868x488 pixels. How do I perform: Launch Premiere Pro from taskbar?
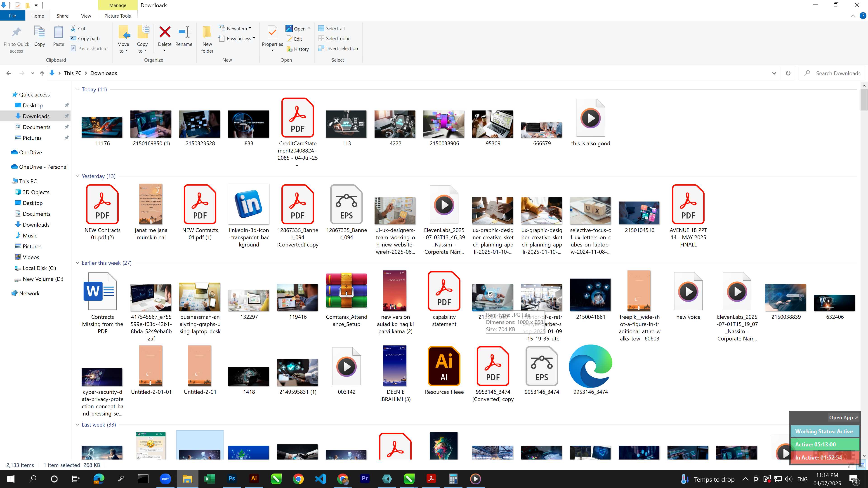click(x=365, y=479)
